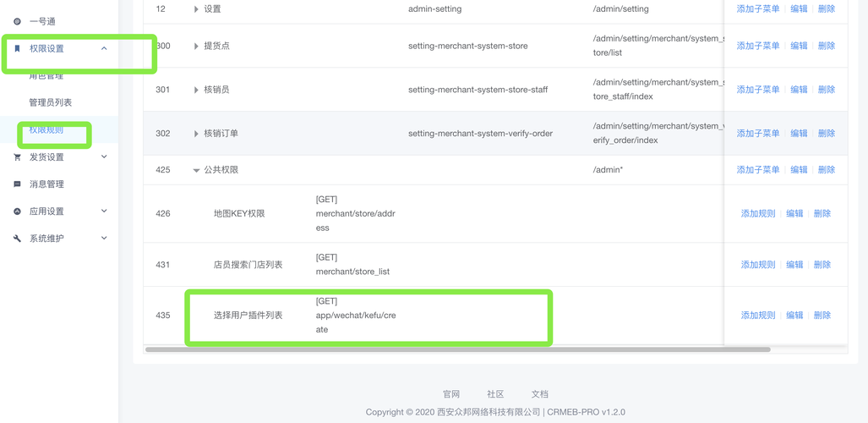Select the admin-setting cell text

pyautogui.click(x=434, y=8)
